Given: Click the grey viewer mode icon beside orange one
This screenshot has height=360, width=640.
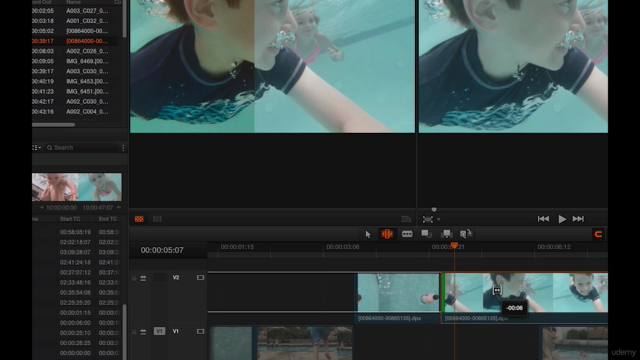Looking at the screenshot, I should pyautogui.click(x=157, y=219).
